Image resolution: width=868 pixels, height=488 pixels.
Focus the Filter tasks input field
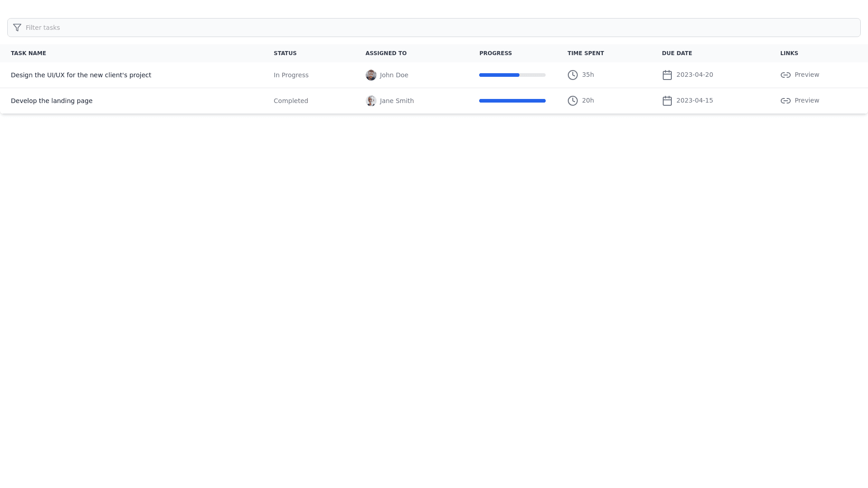[x=434, y=28]
